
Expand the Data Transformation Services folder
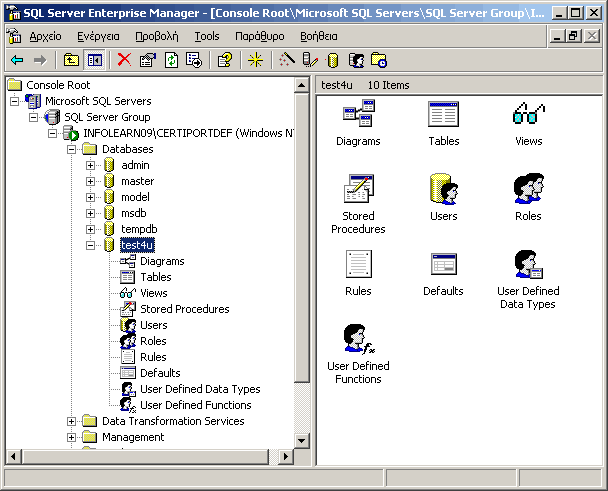click(71, 421)
